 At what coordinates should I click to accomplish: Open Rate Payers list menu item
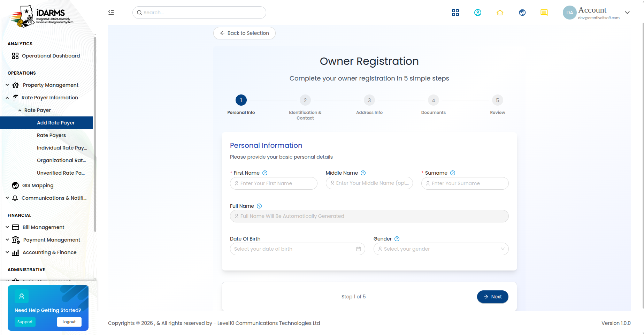tap(51, 135)
